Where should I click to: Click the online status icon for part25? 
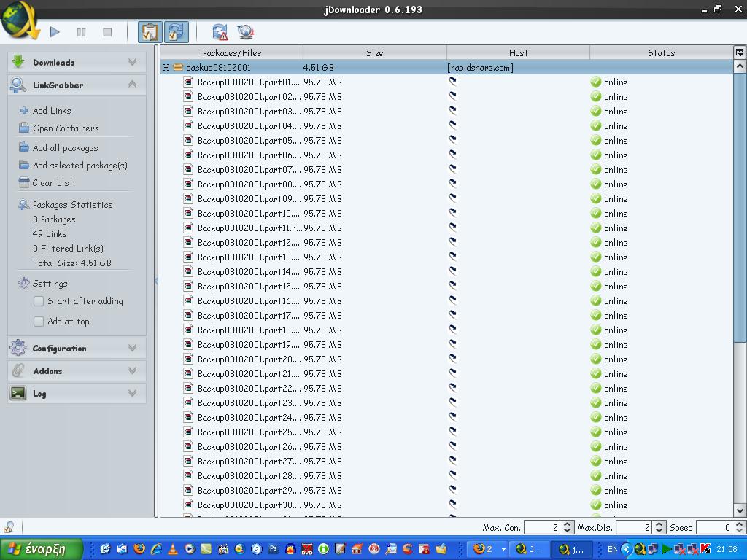pos(596,432)
